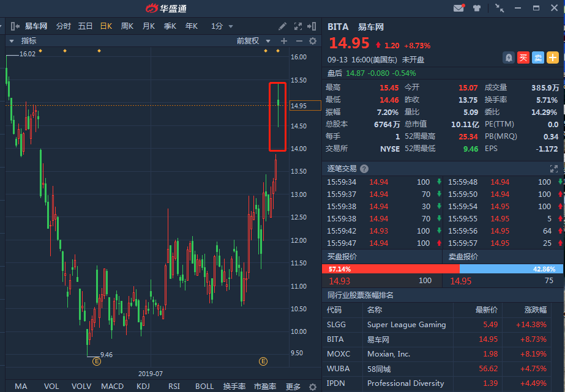Select the 年K chart tab
The height and width of the screenshot is (392, 565).
point(192,26)
